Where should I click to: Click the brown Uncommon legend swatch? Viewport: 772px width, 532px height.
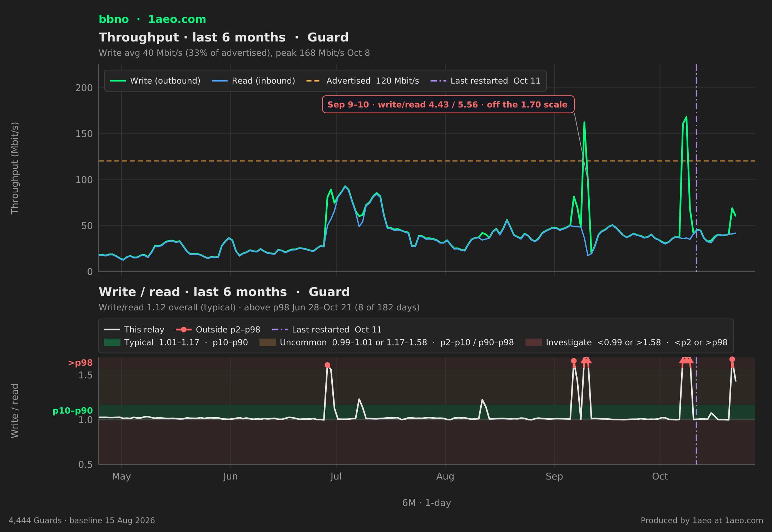pos(268,343)
